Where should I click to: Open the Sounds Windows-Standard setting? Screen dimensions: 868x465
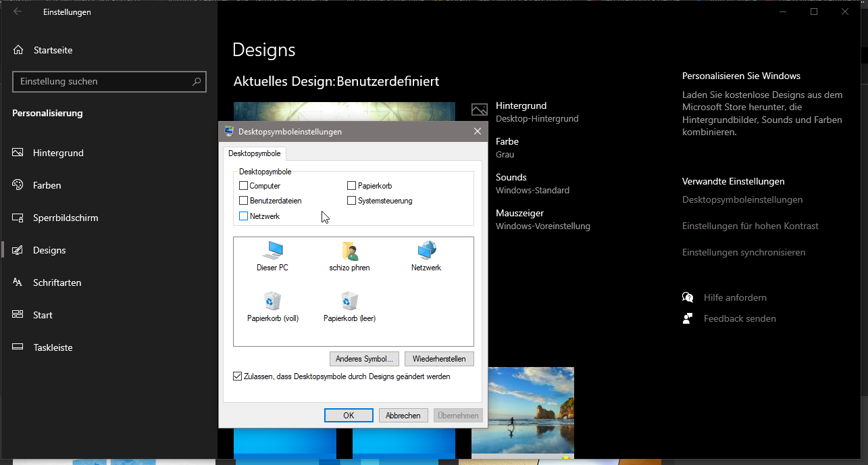point(532,183)
